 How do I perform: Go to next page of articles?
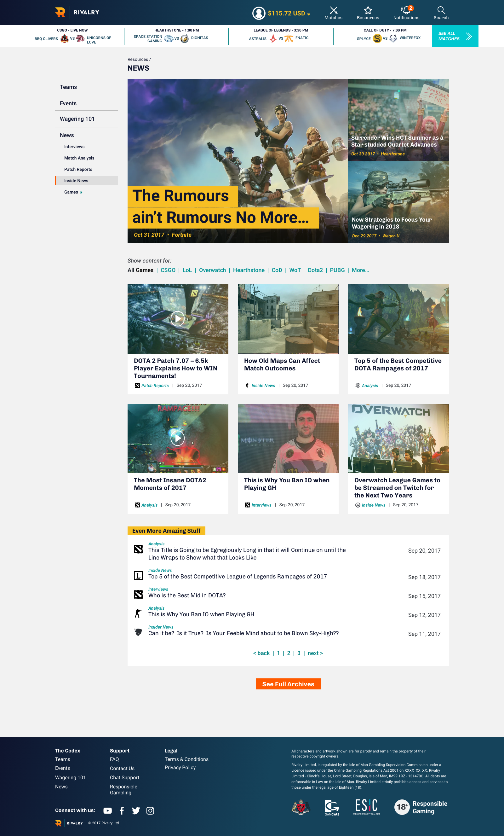point(315,653)
